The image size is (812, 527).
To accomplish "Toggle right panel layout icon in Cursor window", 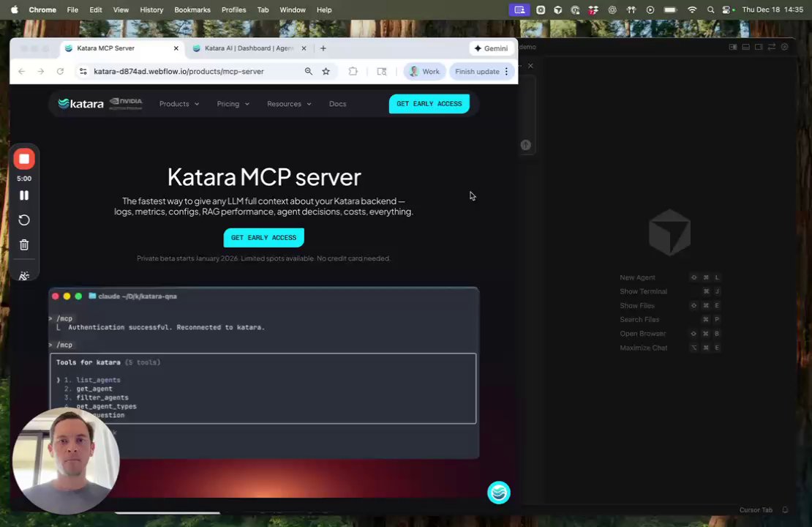I will pyautogui.click(x=758, y=47).
